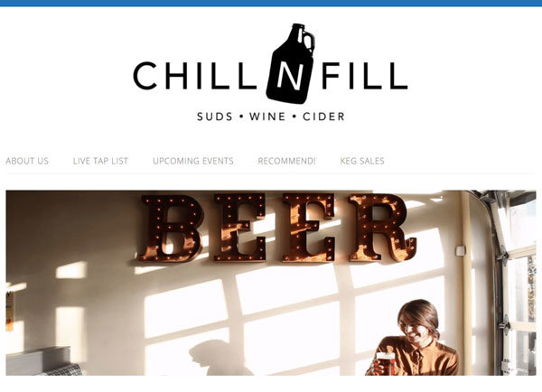This screenshot has width=542, height=392.
Task: Click the white N inside the growler
Action: coord(290,77)
